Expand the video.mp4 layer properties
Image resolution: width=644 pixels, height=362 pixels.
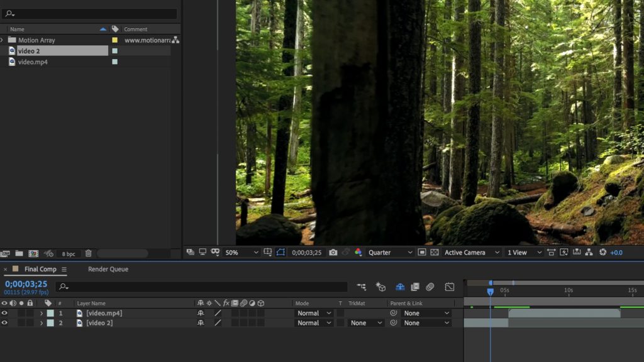(42, 313)
